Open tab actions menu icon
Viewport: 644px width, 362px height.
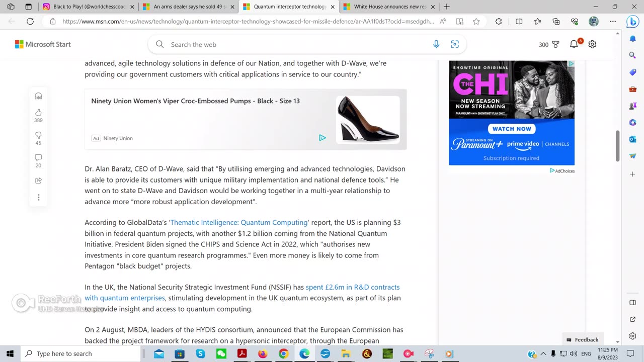(28, 7)
